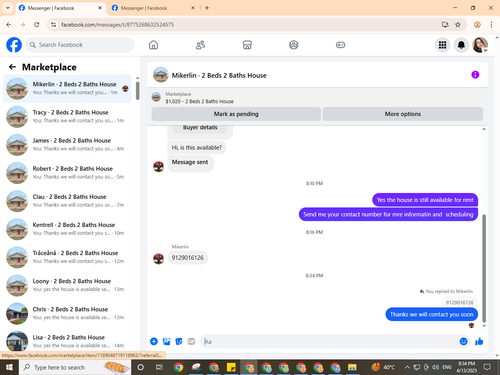
Task: Open Chrome tab search dropdown arrow
Action: 8,8
